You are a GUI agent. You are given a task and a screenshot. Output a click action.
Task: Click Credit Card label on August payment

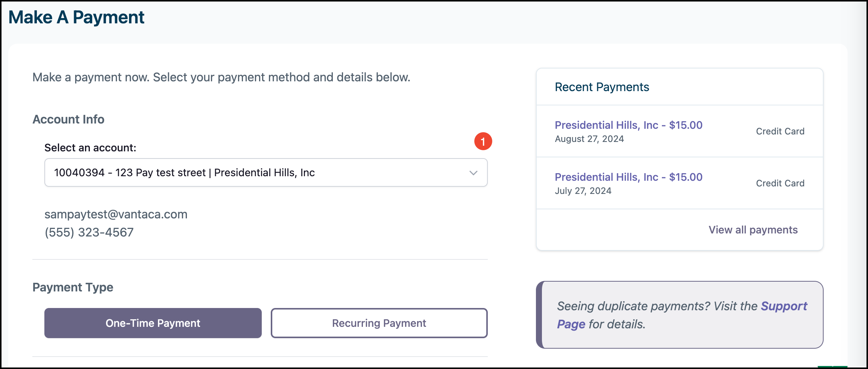(x=780, y=131)
